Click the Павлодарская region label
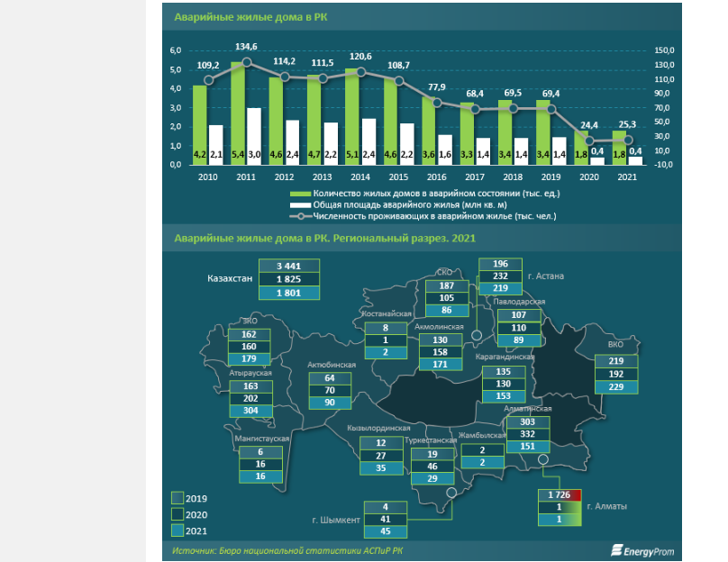This screenshot has width=728, height=562. pyautogui.click(x=519, y=302)
